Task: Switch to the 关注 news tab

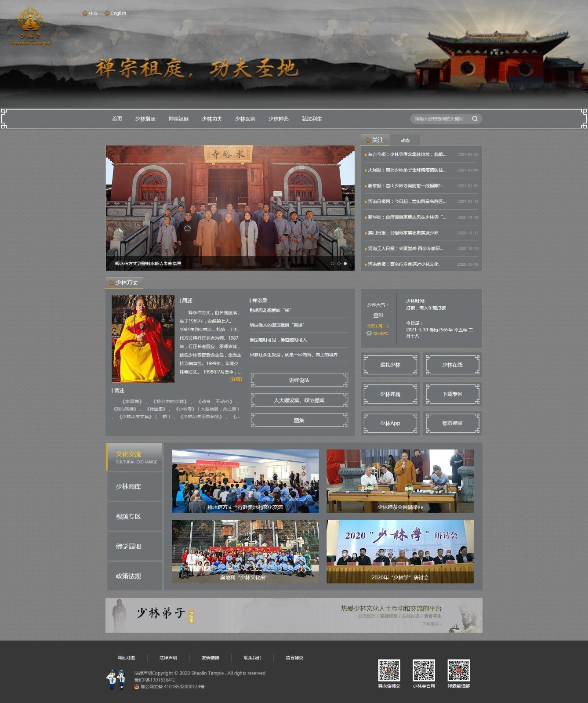Action: [375, 140]
